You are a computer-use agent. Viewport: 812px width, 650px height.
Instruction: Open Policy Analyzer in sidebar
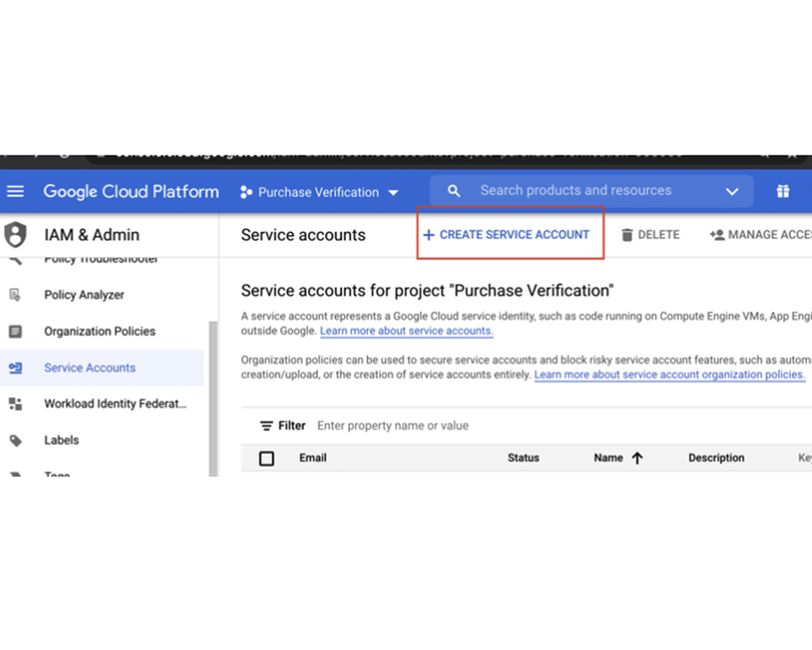(x=84, y=295)
